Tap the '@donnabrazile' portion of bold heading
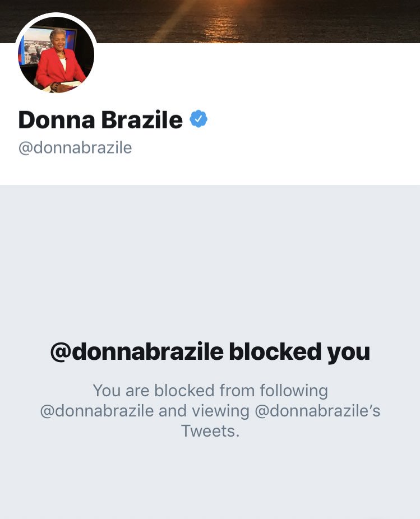Image resolution: width=420 pixels, height=519 pixels. pos(137,352)
